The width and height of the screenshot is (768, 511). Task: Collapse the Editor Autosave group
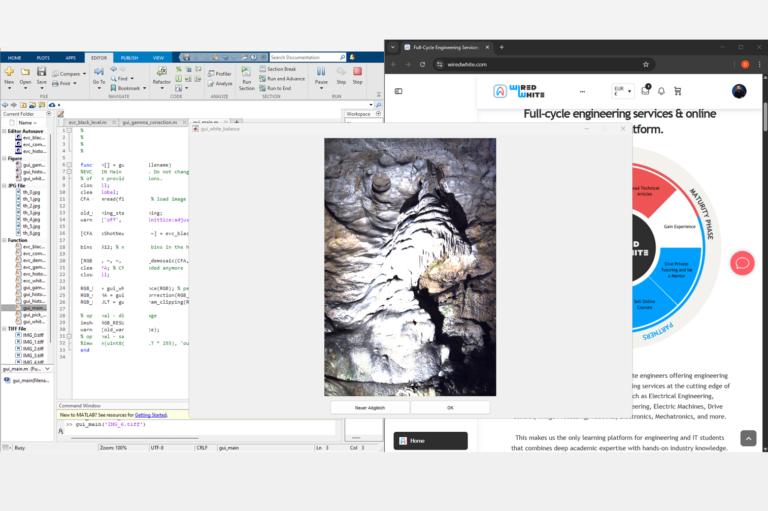4,131
